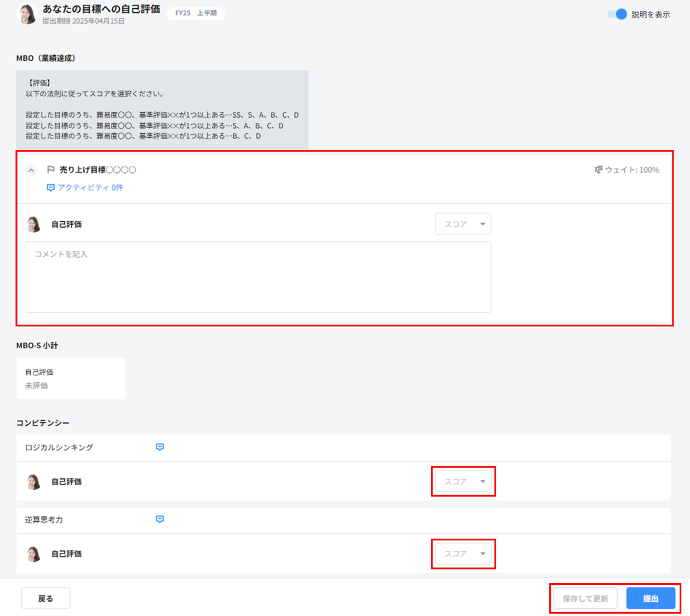
Task: Click the avatar in the ロジカルシンキング 自己評価 row
Action: click(34, 482)
